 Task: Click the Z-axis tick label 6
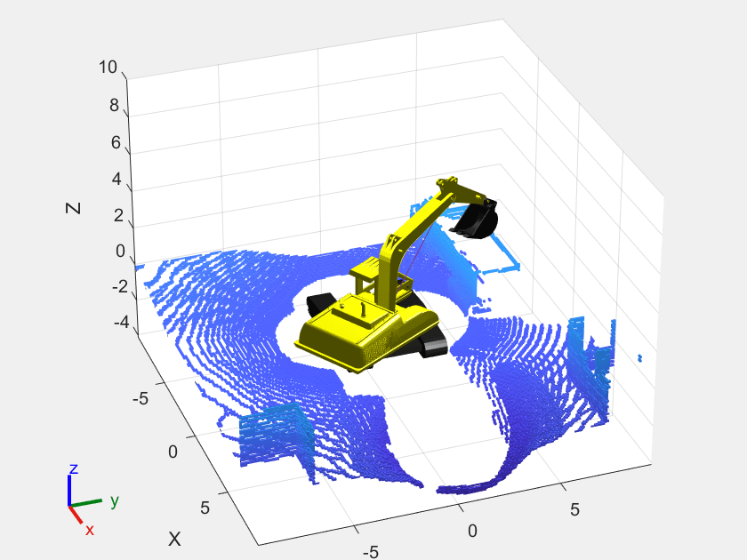(x=113, y=142)
